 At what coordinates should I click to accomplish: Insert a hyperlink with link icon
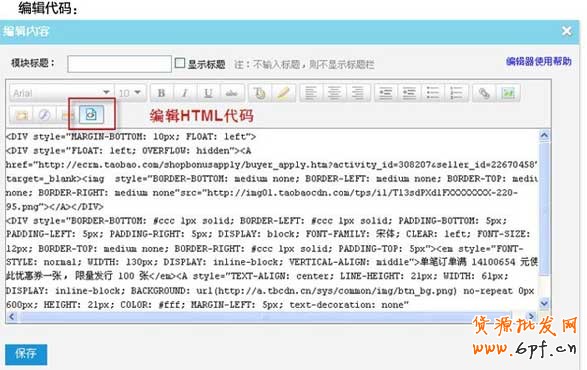pyautogui.click(x=484, y=93)
